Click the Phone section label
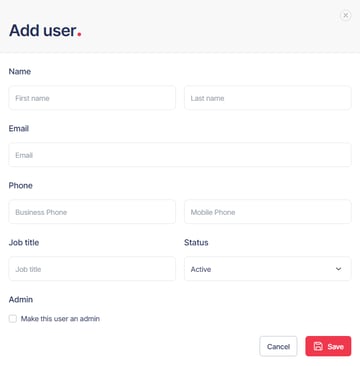The image size is (360, 366). tap(21, 186)
